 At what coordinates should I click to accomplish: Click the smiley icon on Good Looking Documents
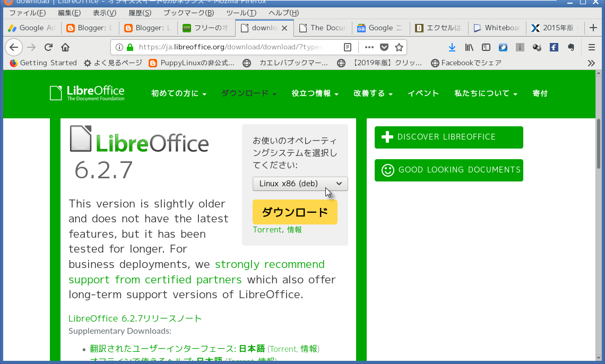pyautogui.click(x=387, y=170)
